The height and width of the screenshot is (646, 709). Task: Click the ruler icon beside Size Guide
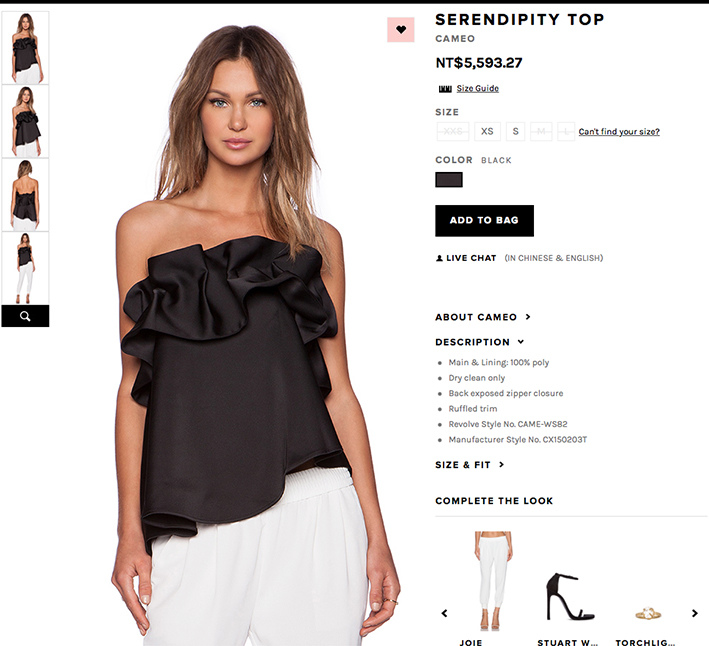pyautogui.click(x=445, y=89)
